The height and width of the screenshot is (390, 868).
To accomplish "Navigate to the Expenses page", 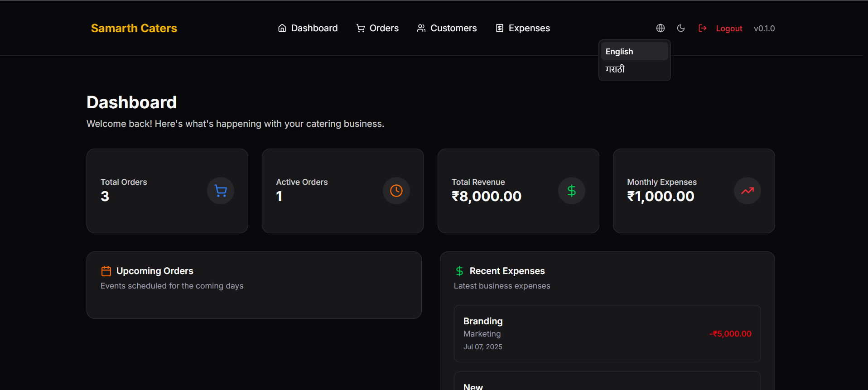I will pos(529,28).
